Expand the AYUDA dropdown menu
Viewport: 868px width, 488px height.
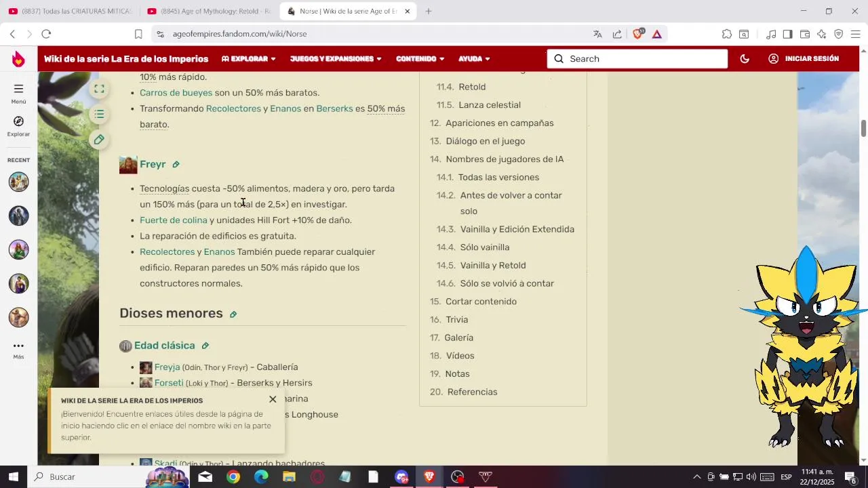coord(474,59)
